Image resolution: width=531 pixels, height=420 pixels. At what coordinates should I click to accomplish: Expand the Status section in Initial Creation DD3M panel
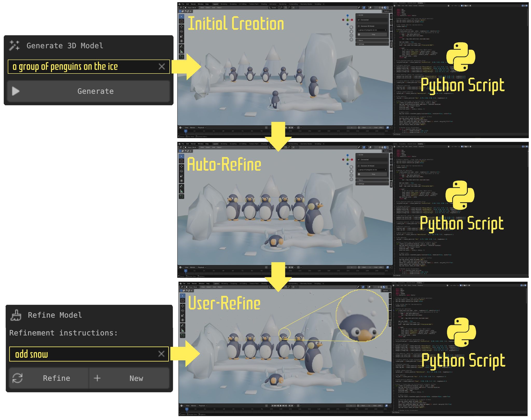(372, 40)
